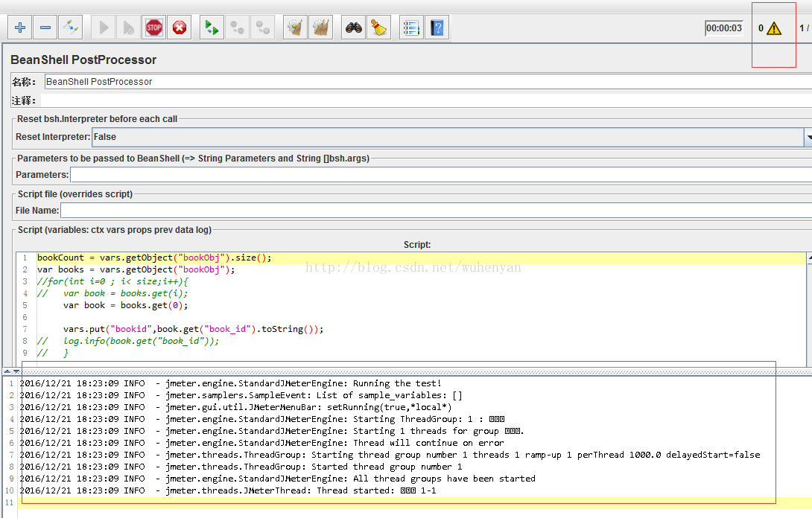Image resolution: width=812 pixels, height=518 pixels.
Task: Click the Clear broom-with-gear icon
Action: coord(295,28)
